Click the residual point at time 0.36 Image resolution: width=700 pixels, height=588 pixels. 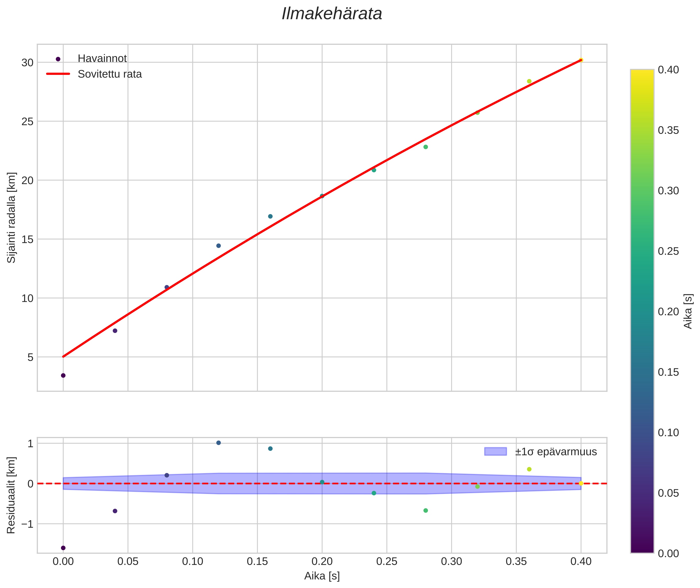tap(529, 469)
